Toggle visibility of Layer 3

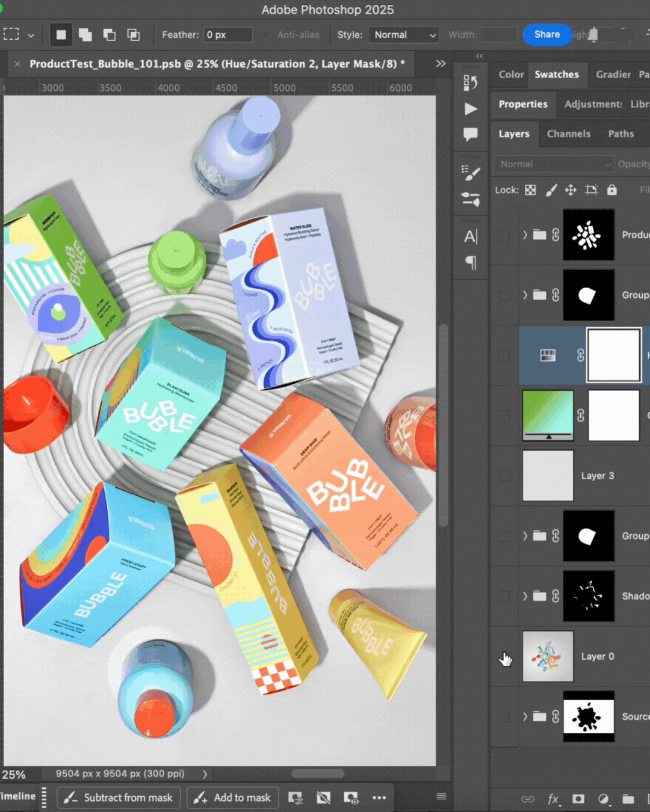click(505, 476)
